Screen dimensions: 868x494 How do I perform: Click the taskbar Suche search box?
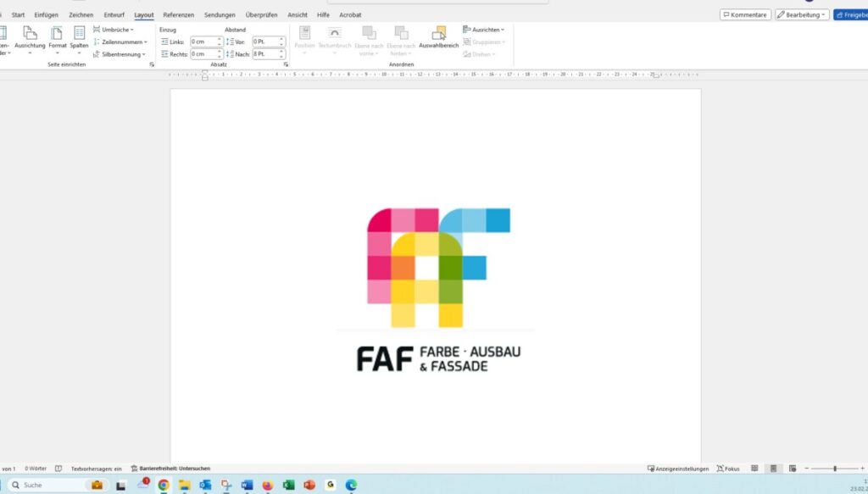click(57, 486)
